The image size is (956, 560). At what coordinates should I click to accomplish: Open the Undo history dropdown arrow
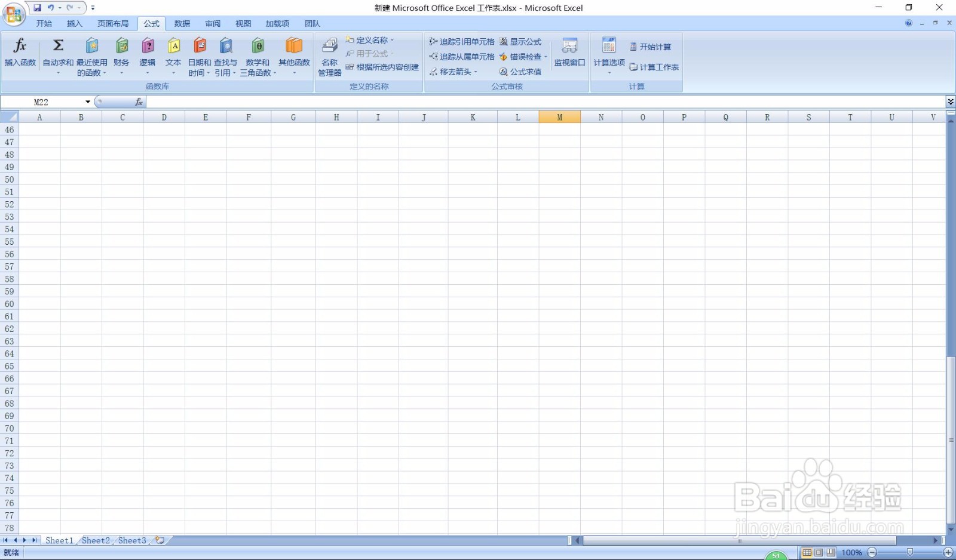click(x=60, y=8)
